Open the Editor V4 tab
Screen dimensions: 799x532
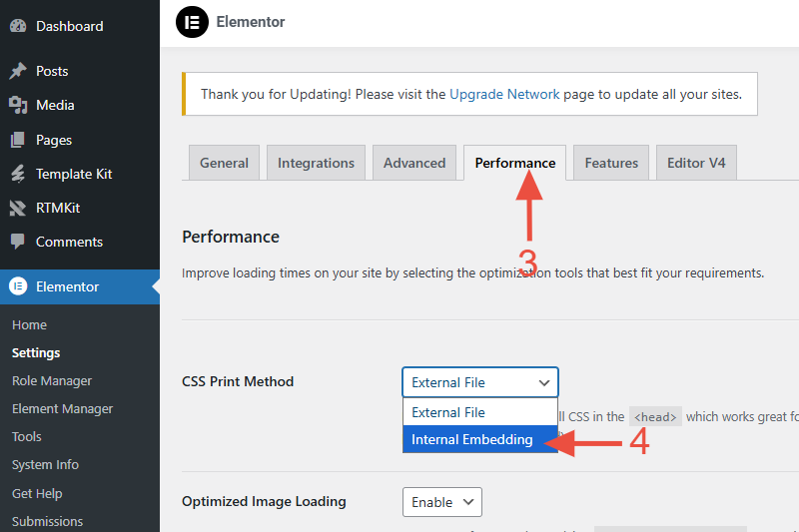[696, 163]
